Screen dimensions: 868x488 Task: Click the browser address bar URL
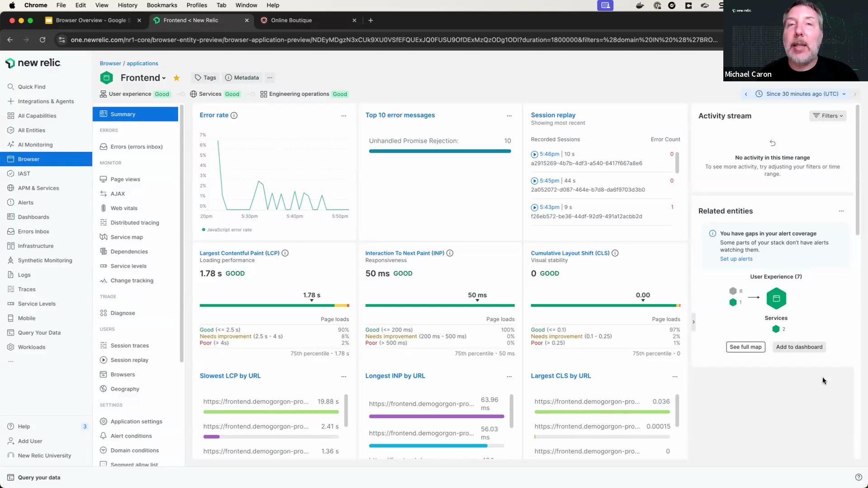pos(394,40)
